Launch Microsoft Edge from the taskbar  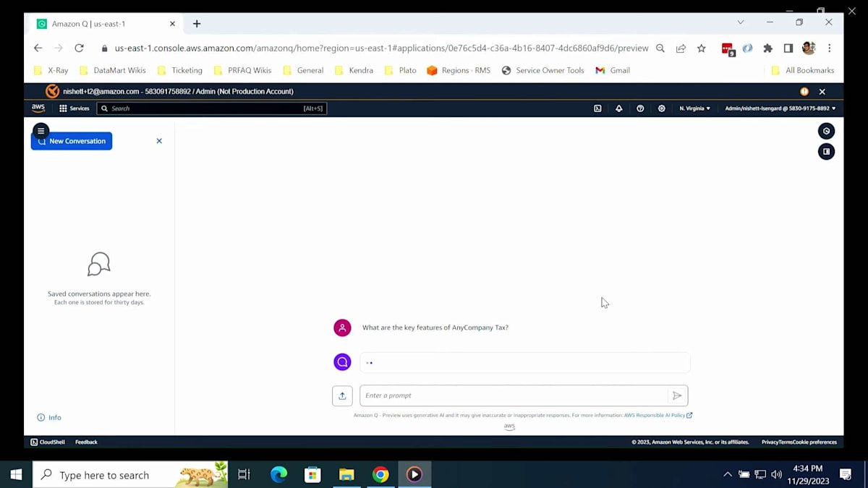click(x=278, y=475)
